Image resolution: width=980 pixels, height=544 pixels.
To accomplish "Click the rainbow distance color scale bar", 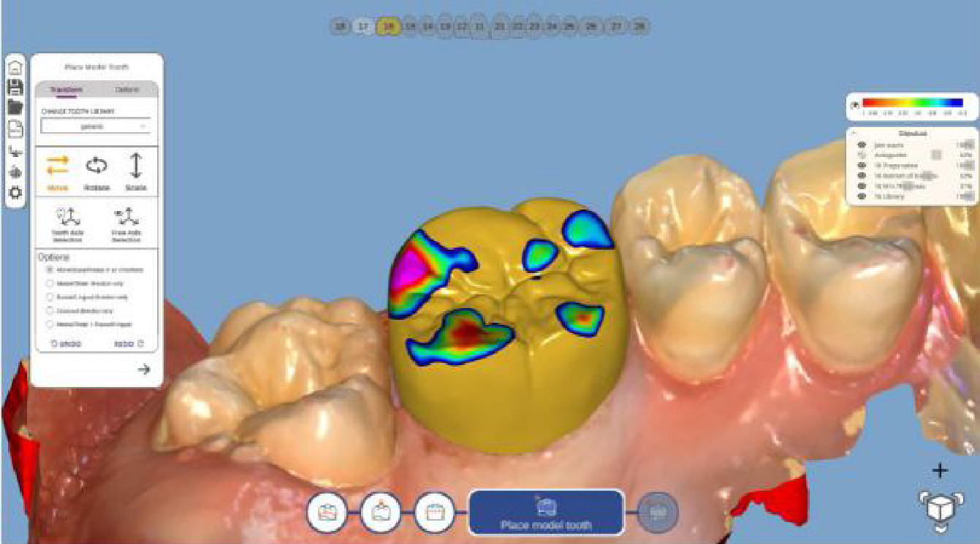I will (912, 103).
